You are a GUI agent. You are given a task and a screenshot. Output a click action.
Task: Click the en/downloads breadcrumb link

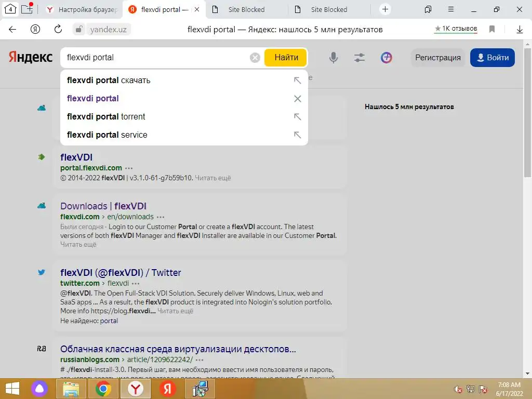(x=130, y=217)
